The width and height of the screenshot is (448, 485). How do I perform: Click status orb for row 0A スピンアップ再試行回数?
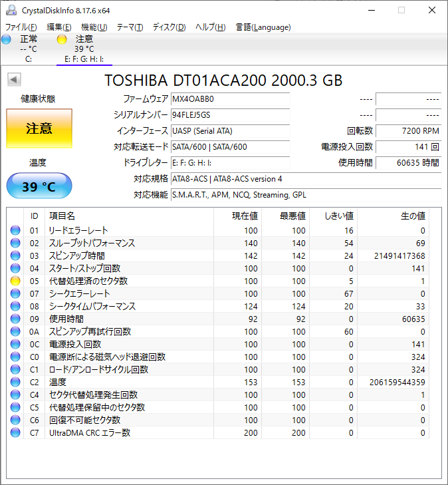coord(15,331)
